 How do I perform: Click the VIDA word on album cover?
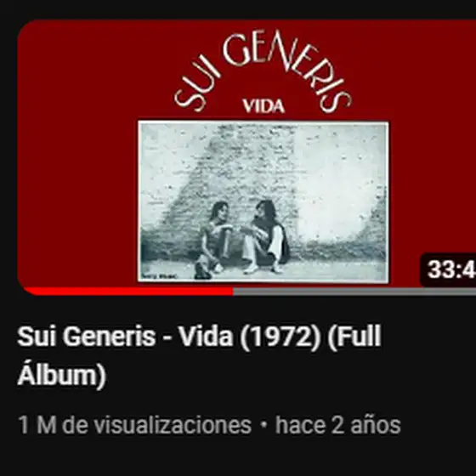coord(263,106)
